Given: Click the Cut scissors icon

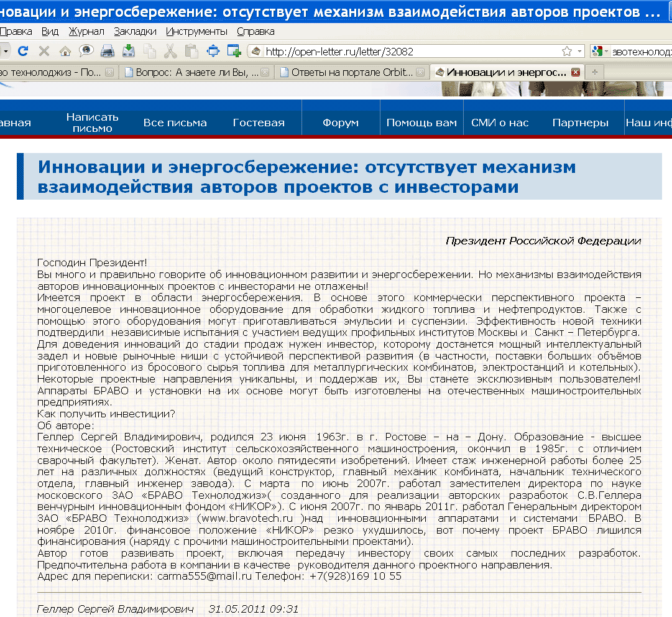Looking at the screenshot, I should [x=170, y=52].
